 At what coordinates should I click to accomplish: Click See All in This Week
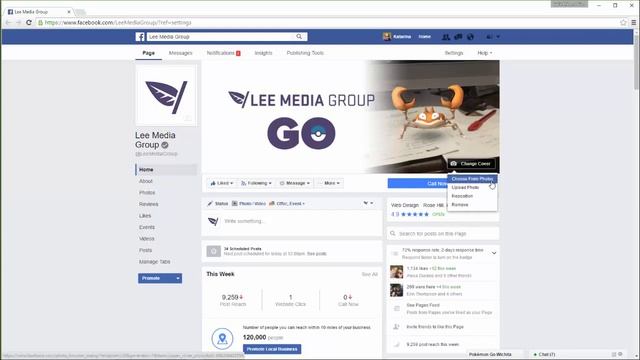[x=369, y=274]
